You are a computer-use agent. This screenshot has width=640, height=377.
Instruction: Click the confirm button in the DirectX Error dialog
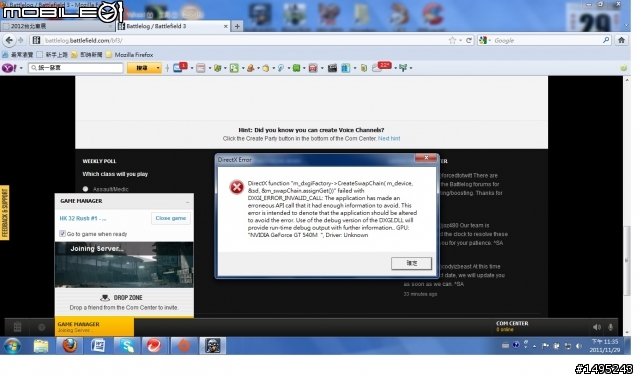(x=411, y=263)
